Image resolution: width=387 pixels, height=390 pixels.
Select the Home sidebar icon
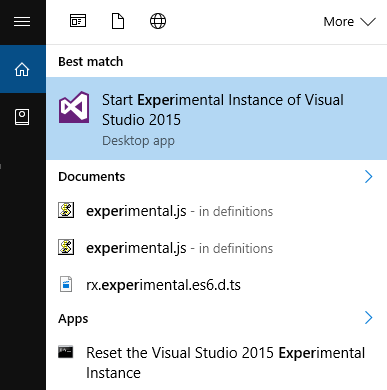click(22, 69)
